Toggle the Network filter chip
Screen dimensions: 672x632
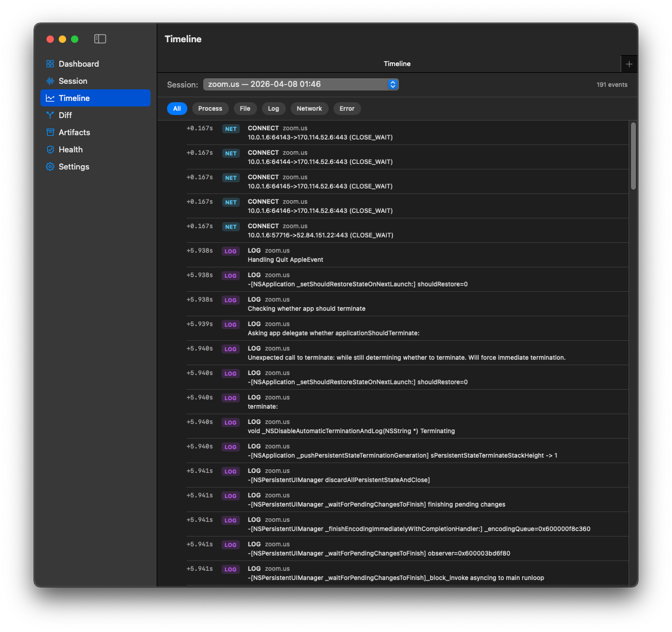[x=309, y=108]
